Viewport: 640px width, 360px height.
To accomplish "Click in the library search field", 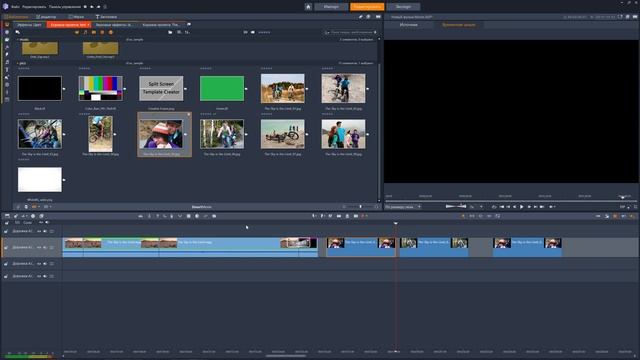I will (352, 32).
